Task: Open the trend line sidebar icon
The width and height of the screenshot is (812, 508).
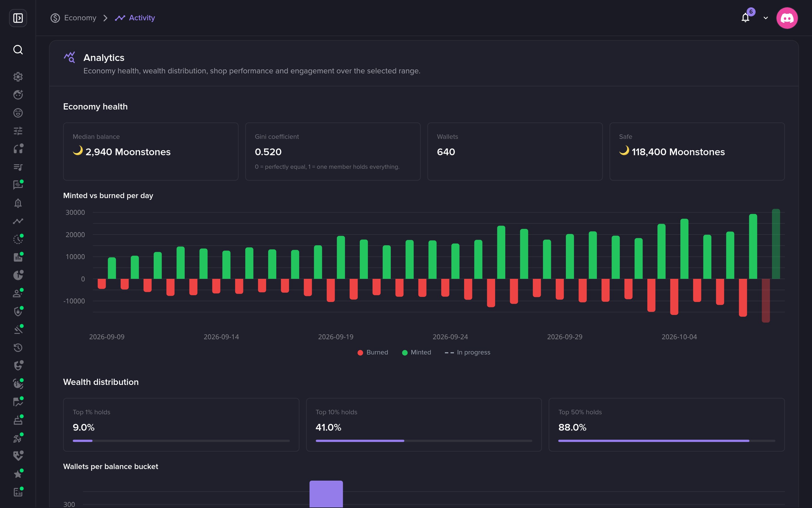Action: point(18,221)
